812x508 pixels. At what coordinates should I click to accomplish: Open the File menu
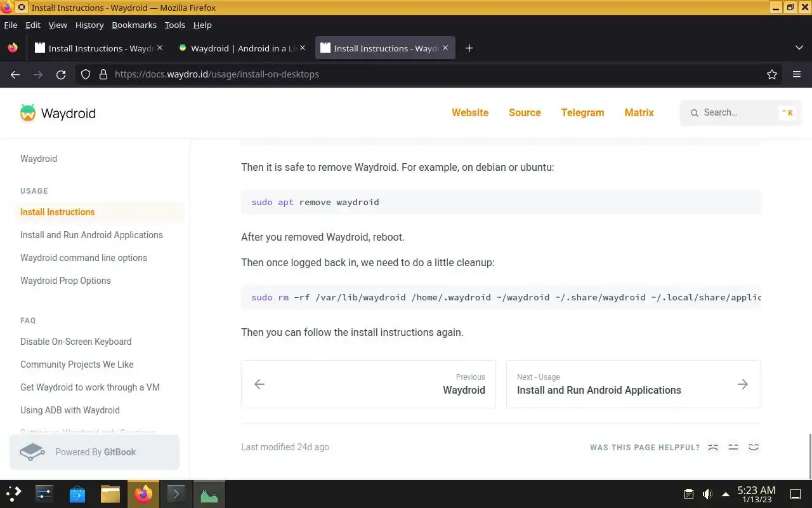coord(11,25)
